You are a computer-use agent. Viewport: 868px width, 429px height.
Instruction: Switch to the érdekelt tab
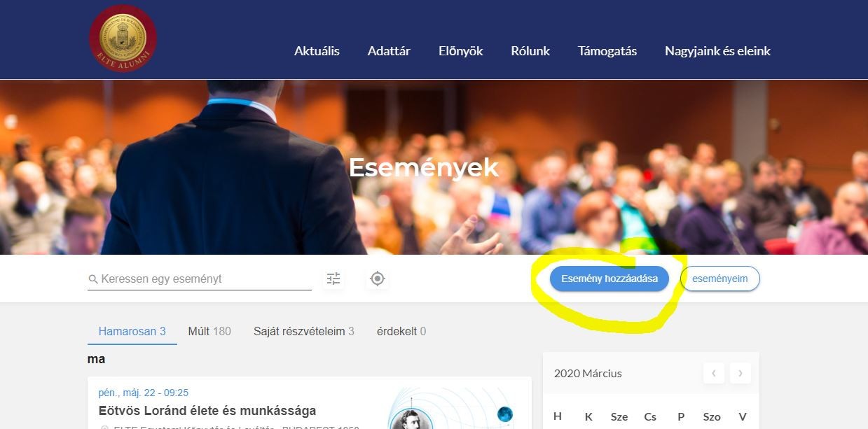click(x=401, y=332)
